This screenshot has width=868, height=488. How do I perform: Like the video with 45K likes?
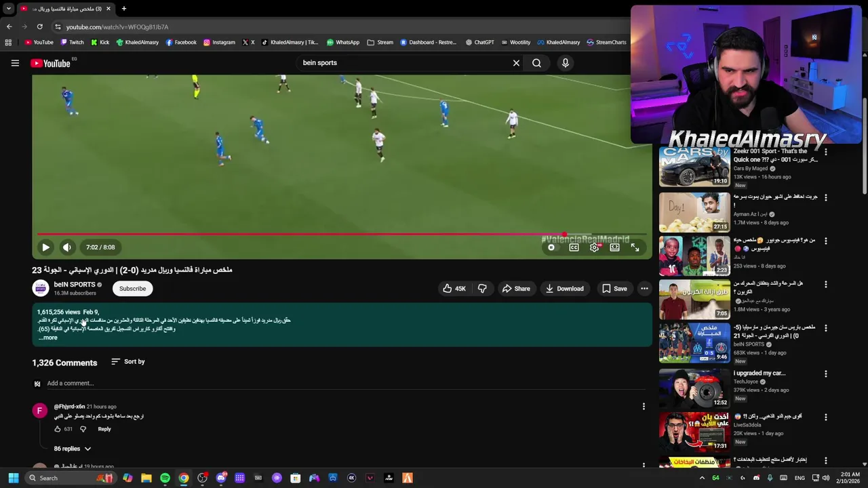coord(454,289)
